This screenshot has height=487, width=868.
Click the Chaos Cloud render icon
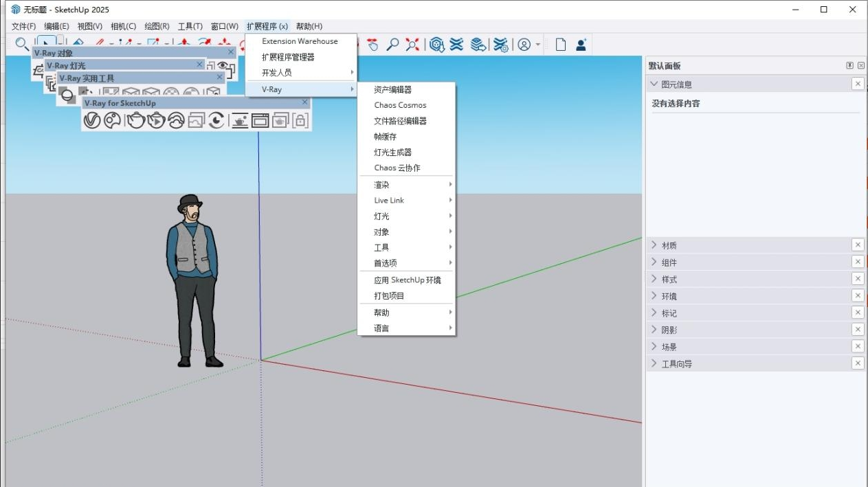click(177, 120)
